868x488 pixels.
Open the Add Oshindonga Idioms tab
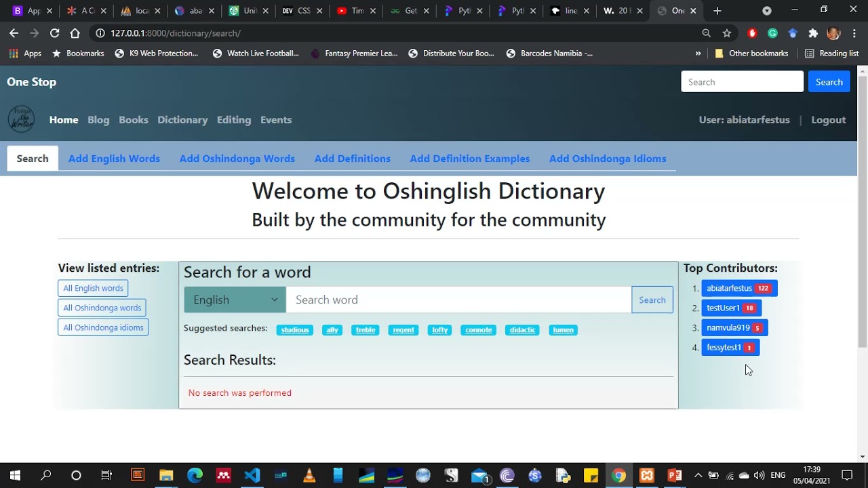[608, 159]
